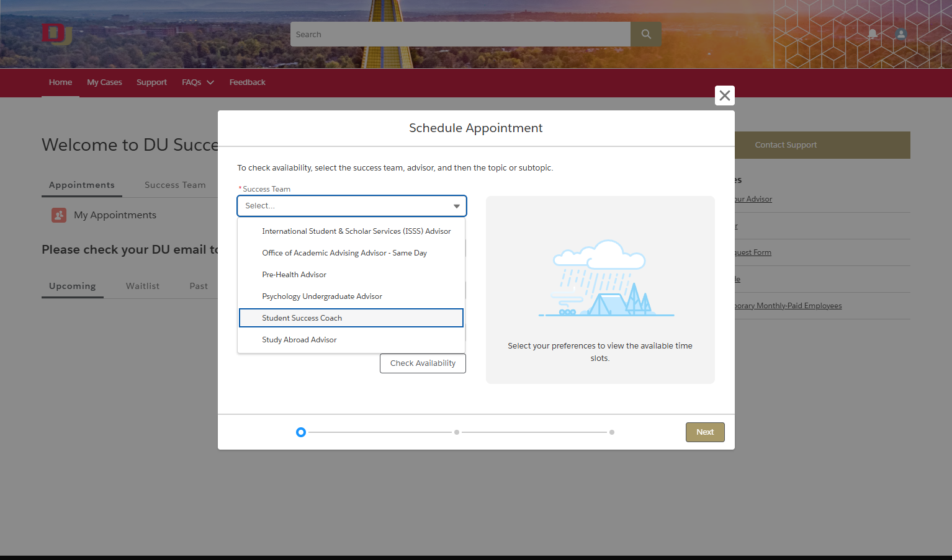Viewport: 952px width, 560px height.
Task: Open the Support nav item
Action: coord(151,82)
